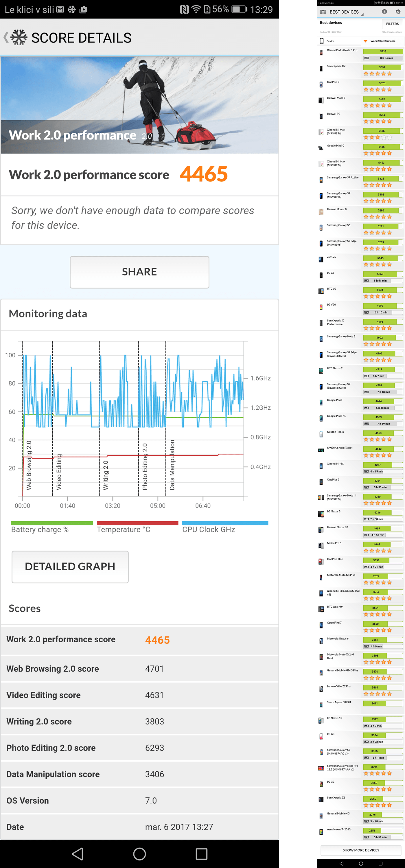The height and width of the screenshot is (868, 405).
Task: Open the BEST DEVICES dropdown title
Action: point(346,12)
